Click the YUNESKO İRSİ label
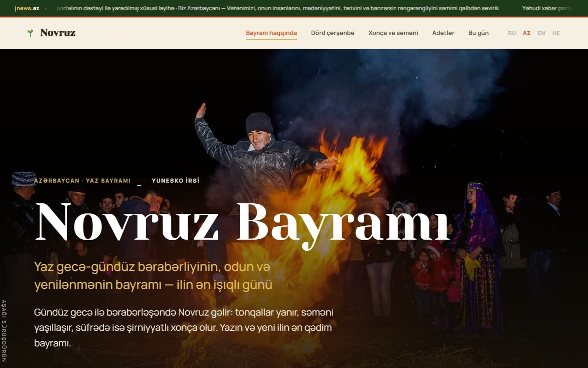 (x=175, y=181)
